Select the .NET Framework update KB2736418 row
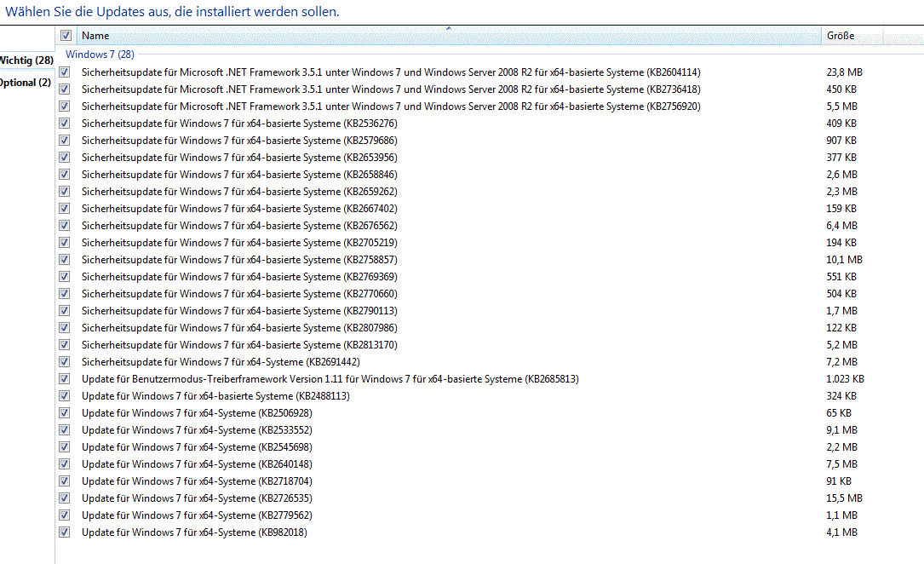The height and width of the screenshot is (564, 924). [x=391, y=89]
